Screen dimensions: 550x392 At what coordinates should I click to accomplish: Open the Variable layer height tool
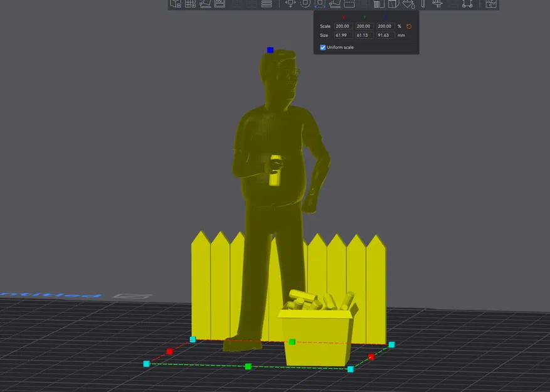(x=267, y=4)
